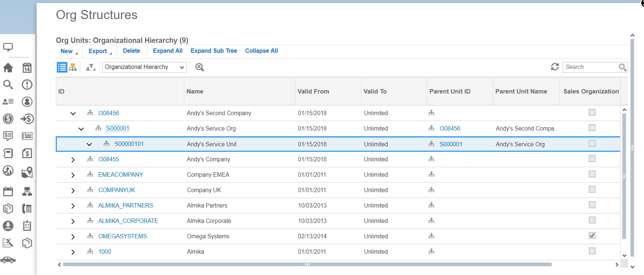644x275 pixels.
Task: Switch to the org chart graphical view
Action: click(73, 67)
